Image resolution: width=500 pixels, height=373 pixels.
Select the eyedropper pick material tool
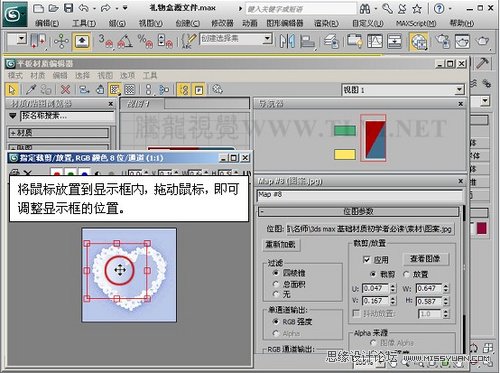point(31,89)
